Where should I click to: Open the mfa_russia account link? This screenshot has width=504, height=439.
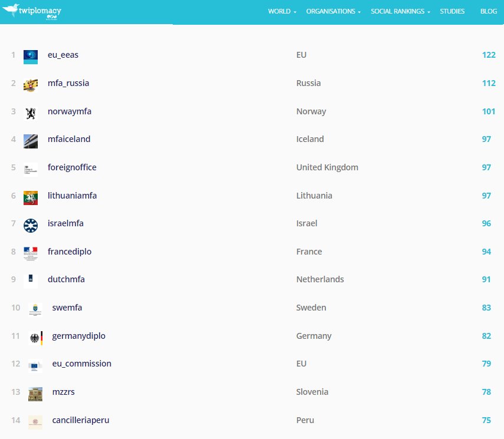point(68,83)
